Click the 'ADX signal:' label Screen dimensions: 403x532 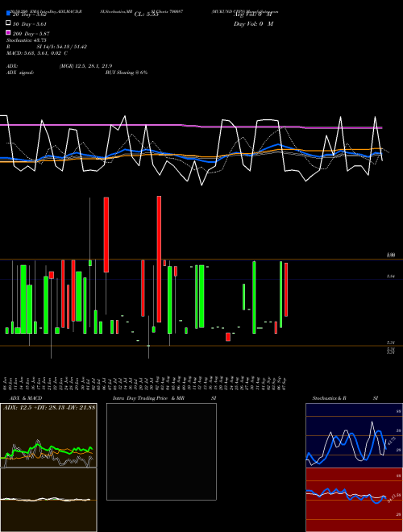pos(20,73)
